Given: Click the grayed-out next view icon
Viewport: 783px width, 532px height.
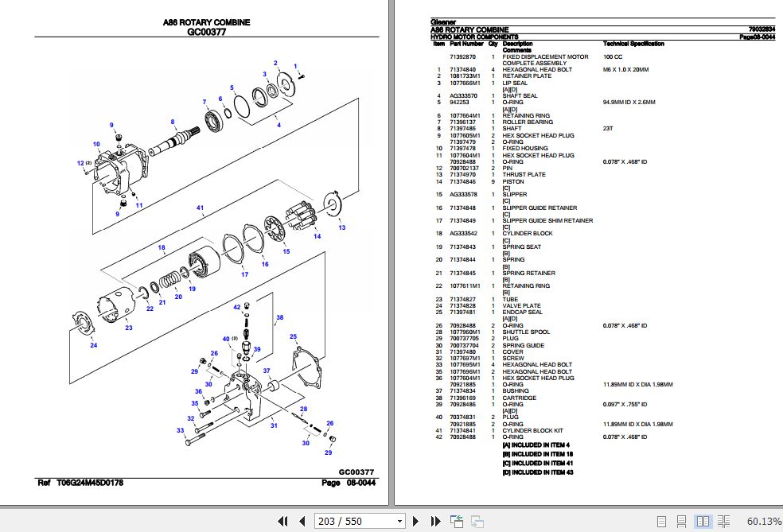Looking at the screenshot, I should click(477, 521).
